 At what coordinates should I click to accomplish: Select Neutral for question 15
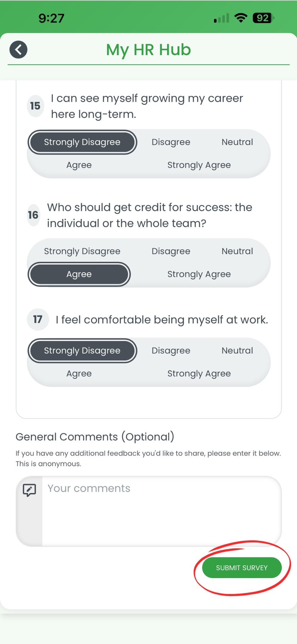237,142
